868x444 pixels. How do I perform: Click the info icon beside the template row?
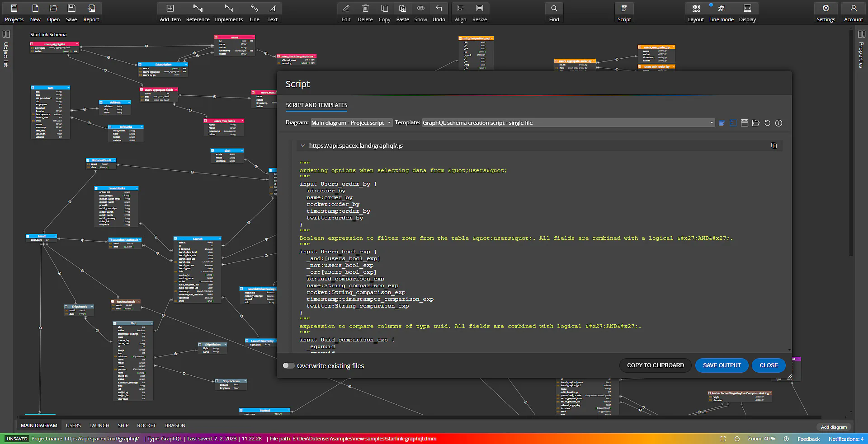[x=778, y=123]
